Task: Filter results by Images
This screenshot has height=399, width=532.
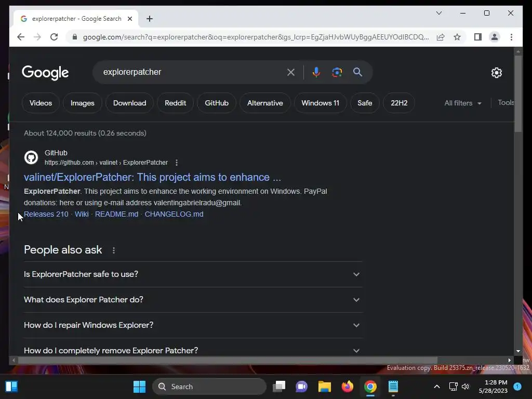Action: (x=83, y=103)
